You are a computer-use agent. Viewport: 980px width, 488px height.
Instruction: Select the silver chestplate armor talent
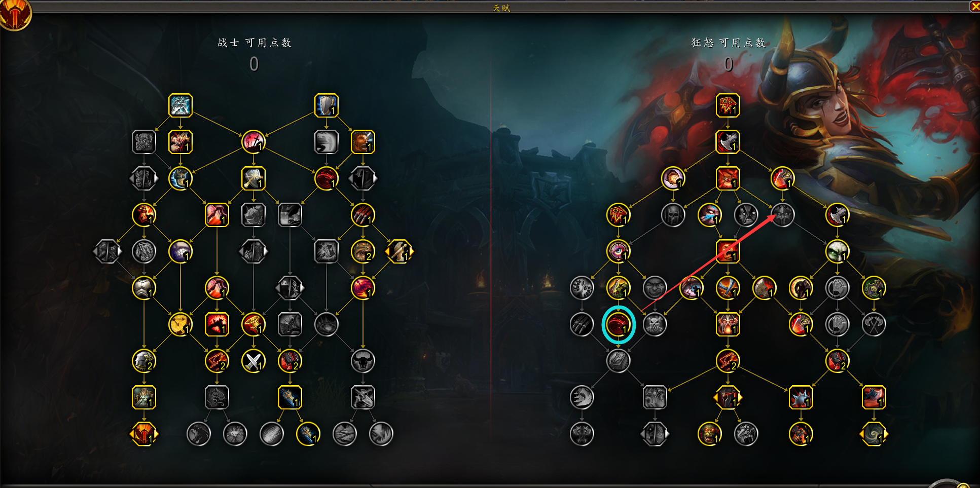pos(143,288)
